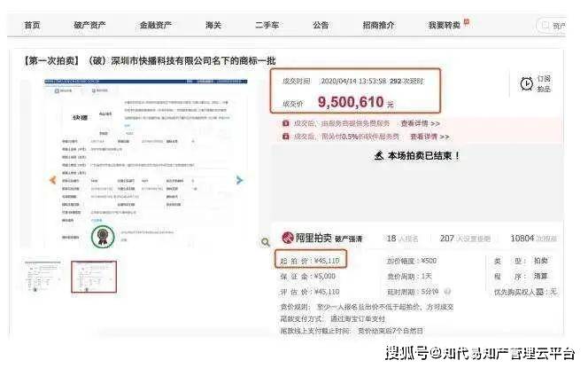Select the second, highlighted image thumbnail

pyautogui.click(x=94, y=277)
